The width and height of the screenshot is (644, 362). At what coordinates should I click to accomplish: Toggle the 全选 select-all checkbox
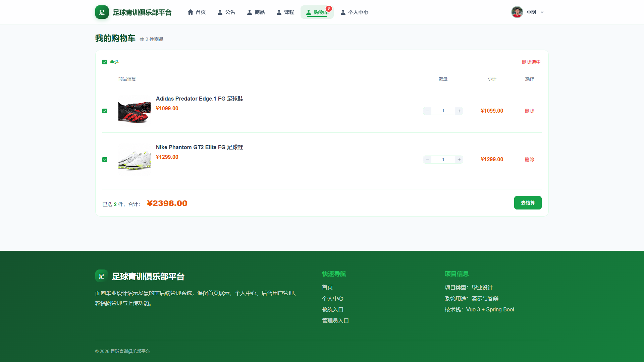pos(105,62)
